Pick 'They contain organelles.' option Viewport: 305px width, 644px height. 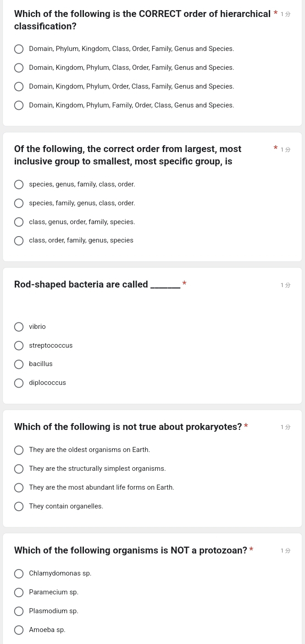(x=19, y=506)
